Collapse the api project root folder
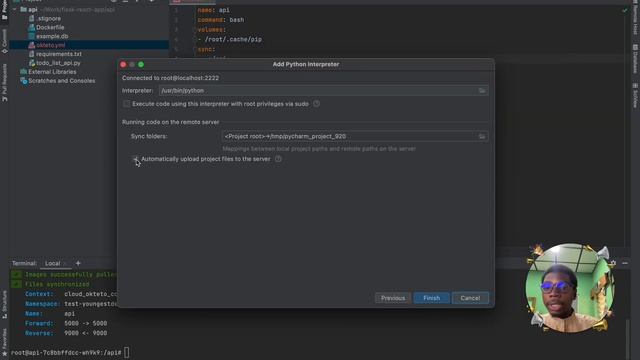This screenshot has width=640, height=360. tap(15, 9)
